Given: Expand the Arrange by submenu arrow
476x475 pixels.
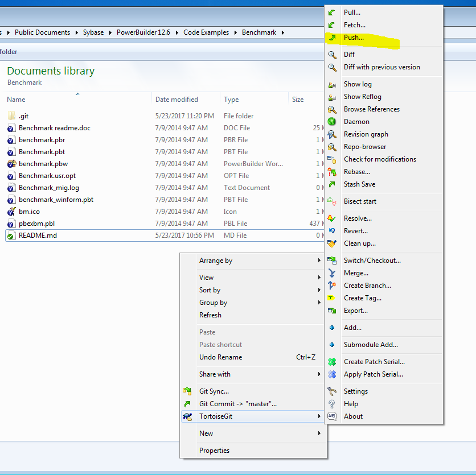Looking at the screenshot, I should click(319, 260).
